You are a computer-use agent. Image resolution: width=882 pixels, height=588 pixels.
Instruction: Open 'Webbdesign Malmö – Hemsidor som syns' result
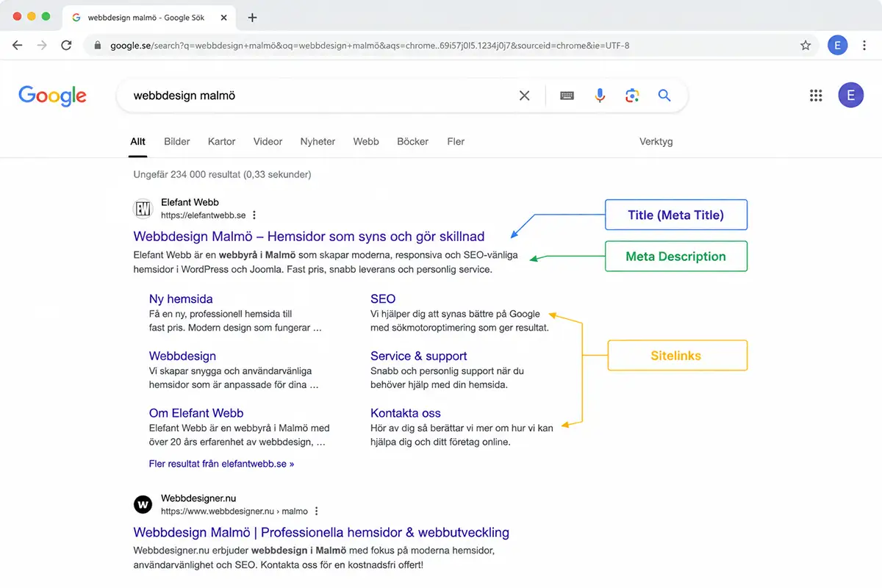tap(309, 237)
